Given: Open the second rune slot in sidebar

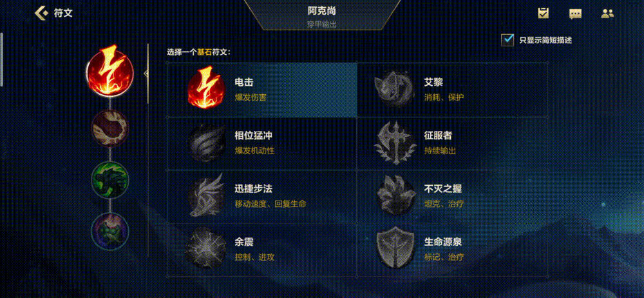Looking at the screenshot, I should point(110,128).
